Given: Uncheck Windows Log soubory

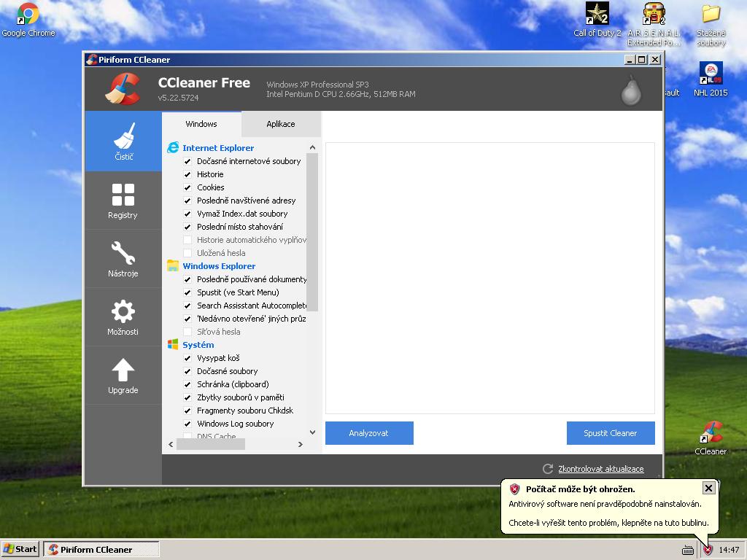Looking at the screenshot, I should (187, 424).
